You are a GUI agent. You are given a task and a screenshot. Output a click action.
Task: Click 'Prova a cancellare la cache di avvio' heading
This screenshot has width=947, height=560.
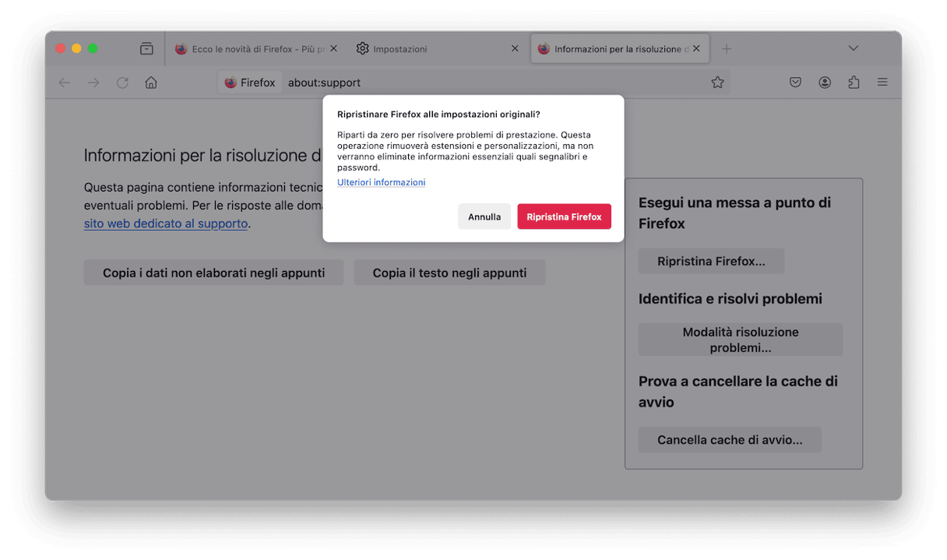pyautogui.click(x=738, y=392)
